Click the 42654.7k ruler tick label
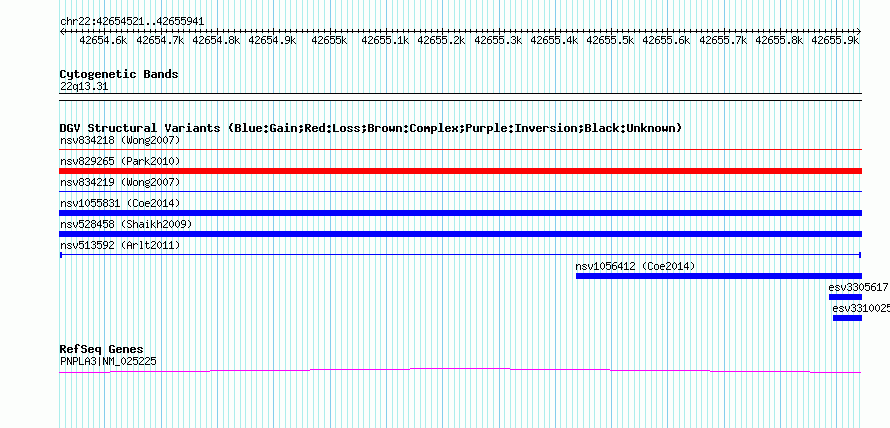This screenshot has width=890, height=428. pyautogui.click(x=160, y=40)
